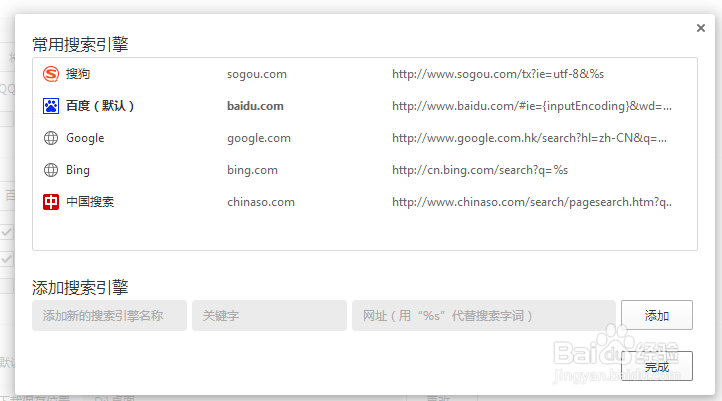This screenshot has height=401, width=722.
Task: Click the sogou.com keyword
Action: coord(256,74)
